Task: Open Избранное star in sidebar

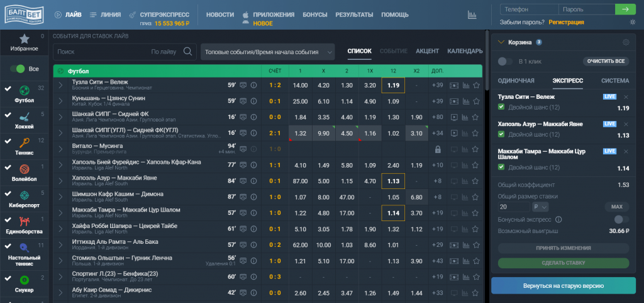Action: (x=25, y=39)
